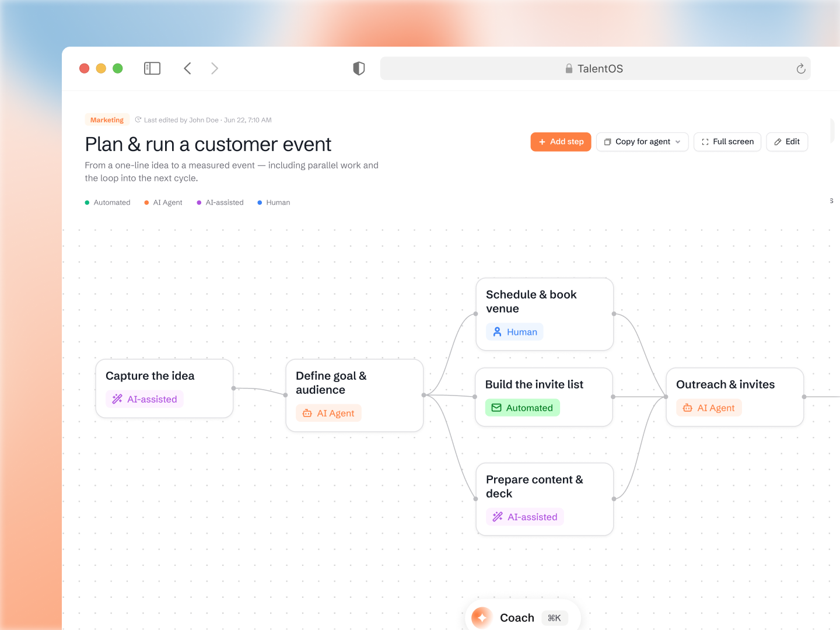Click the AI Agent legend orange dot
Image resolution: width=840 pixels, height=630 pixels.
(146, 202)
